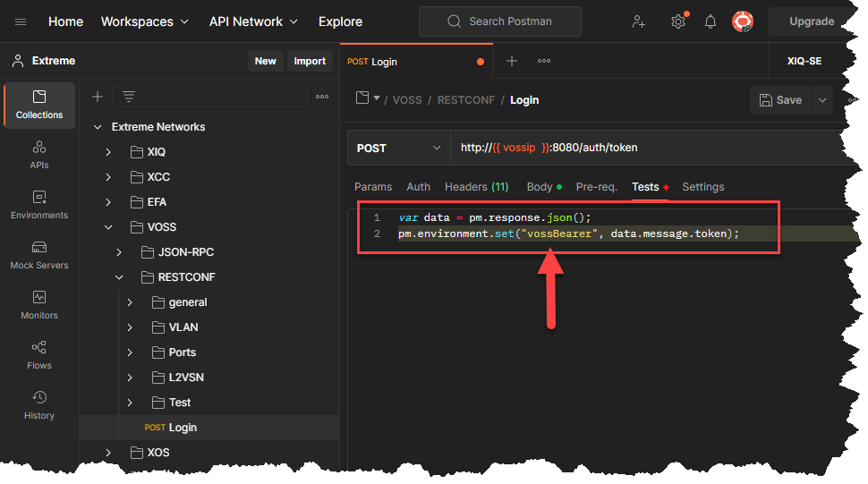
Task: Click the user avatar icon
Action: tap(743, 21)
